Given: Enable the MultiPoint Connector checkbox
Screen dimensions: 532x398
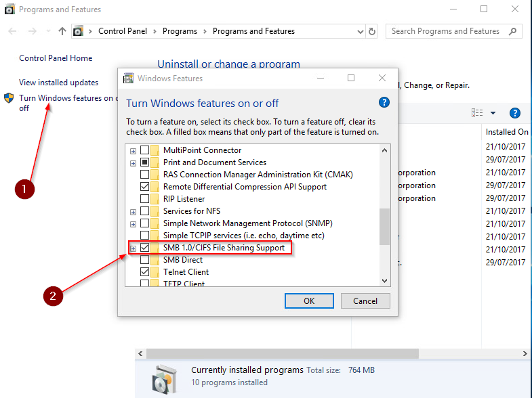Looking at the screenshot, I should point(144,150).
